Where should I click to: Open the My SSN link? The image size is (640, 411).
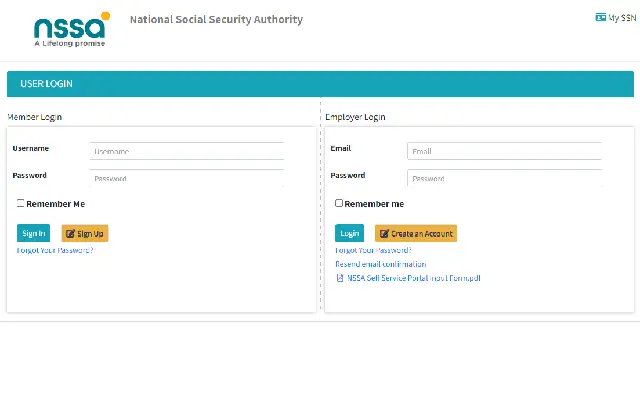coord(616,18)
